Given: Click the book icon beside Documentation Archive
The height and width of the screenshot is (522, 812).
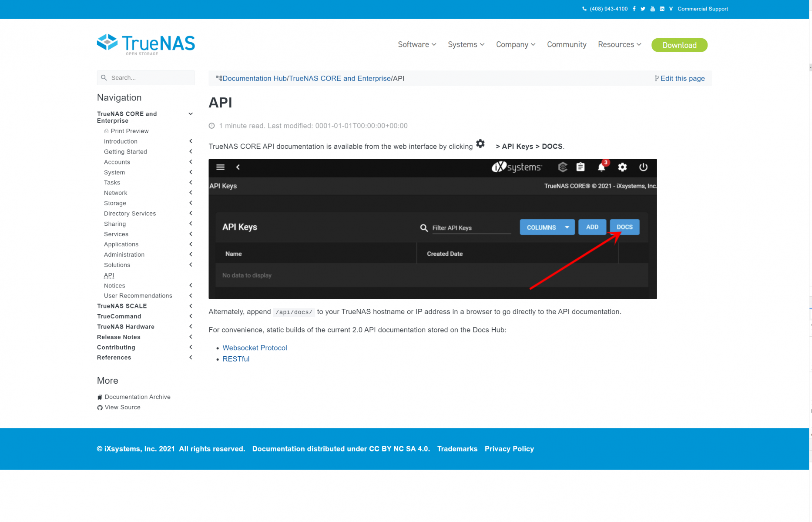Looking at the screenshot, I should (100, 397).
